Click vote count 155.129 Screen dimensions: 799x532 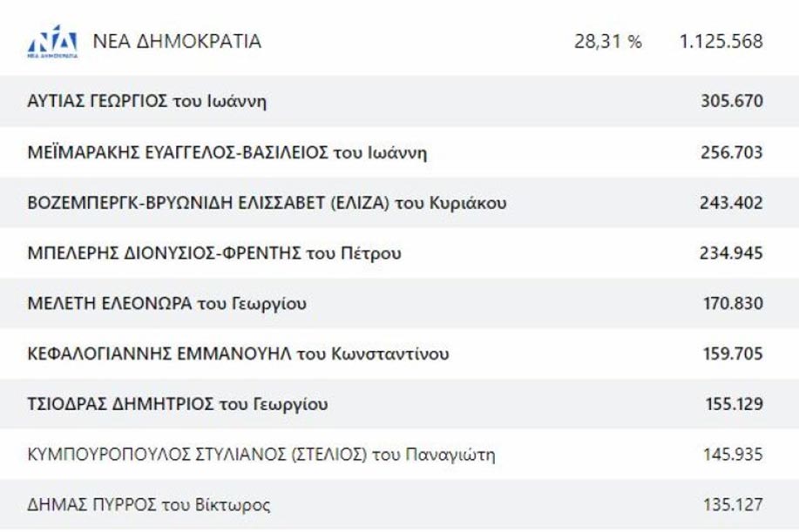[735, 404]
